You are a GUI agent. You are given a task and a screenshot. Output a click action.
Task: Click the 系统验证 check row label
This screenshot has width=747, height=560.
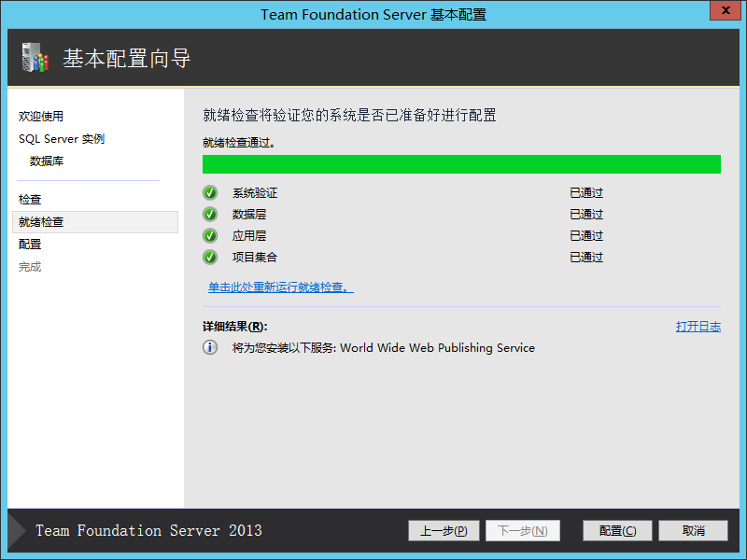point(255,193)
